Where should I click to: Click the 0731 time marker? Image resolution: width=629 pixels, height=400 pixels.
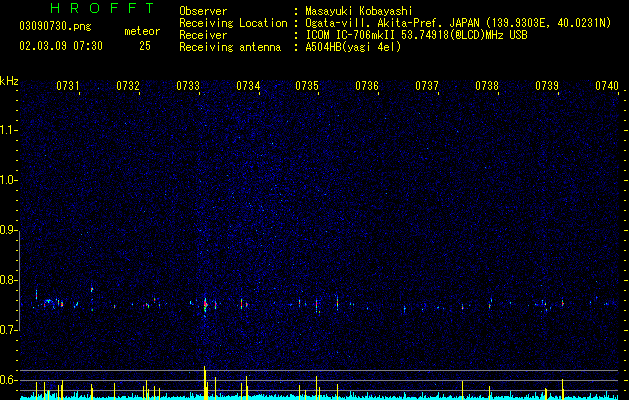point(67,85)
